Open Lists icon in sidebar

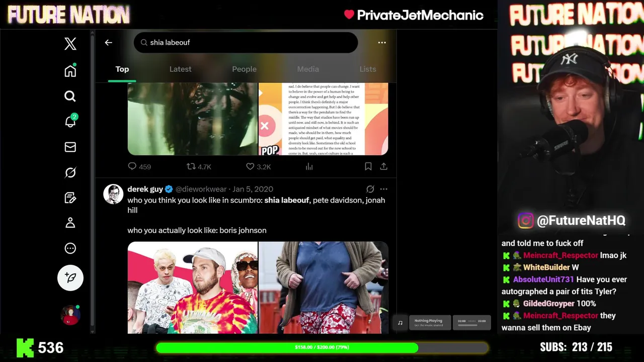pos(70,198)
